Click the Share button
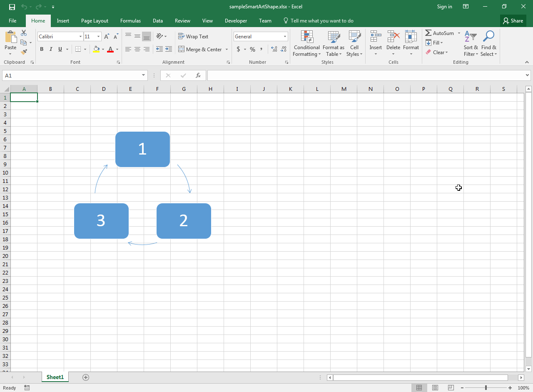The image size is (533, 392). (x=513, y=21)
